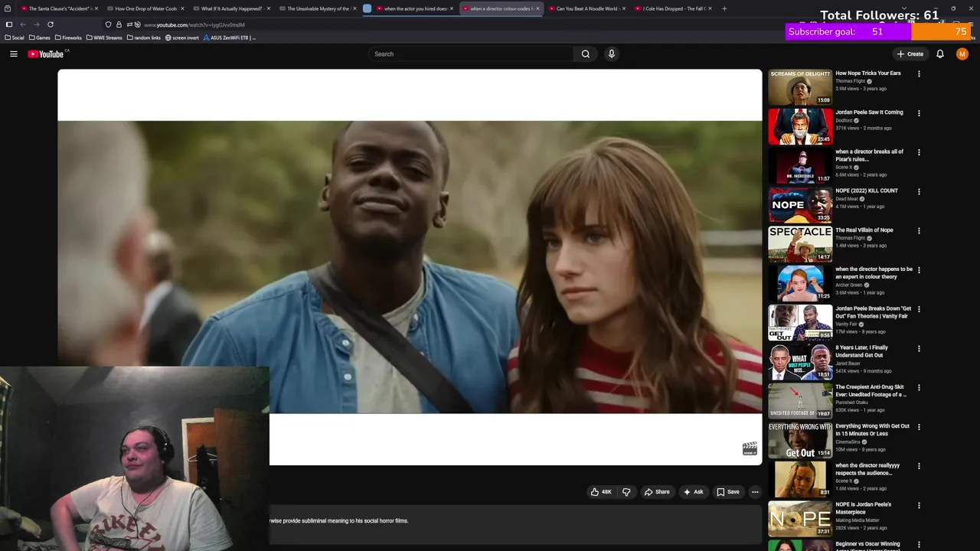Viewport: 980px width, 551px height.
Task: Play How Nope Tricks Your Ears thumbnail
Action: point(800,87)
